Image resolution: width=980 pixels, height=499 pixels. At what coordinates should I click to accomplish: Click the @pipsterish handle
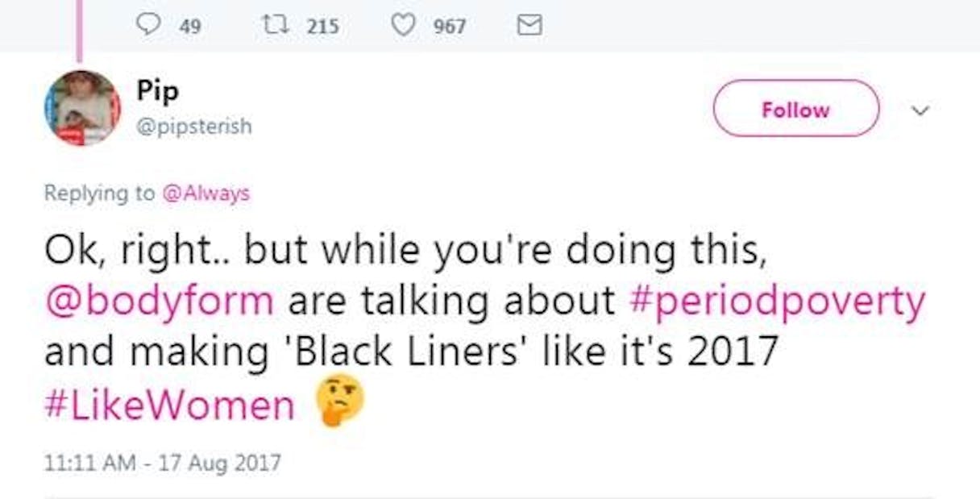coord(193,127)
